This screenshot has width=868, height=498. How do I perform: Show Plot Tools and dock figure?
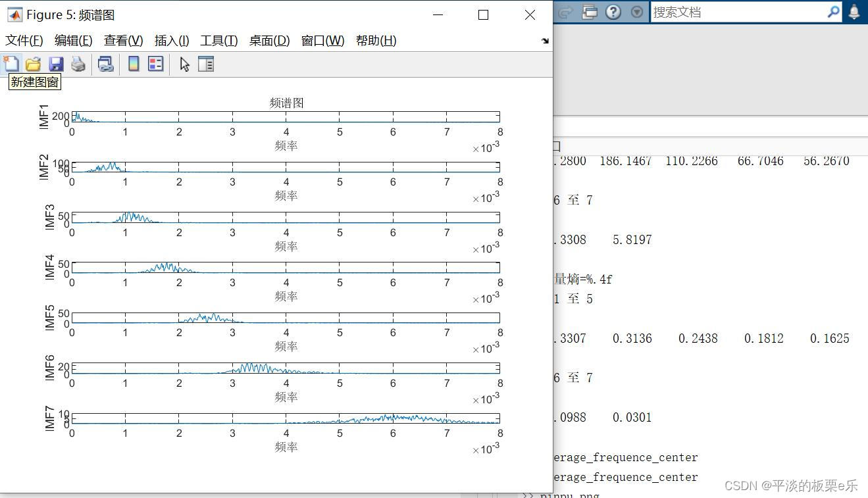[206, 63]
